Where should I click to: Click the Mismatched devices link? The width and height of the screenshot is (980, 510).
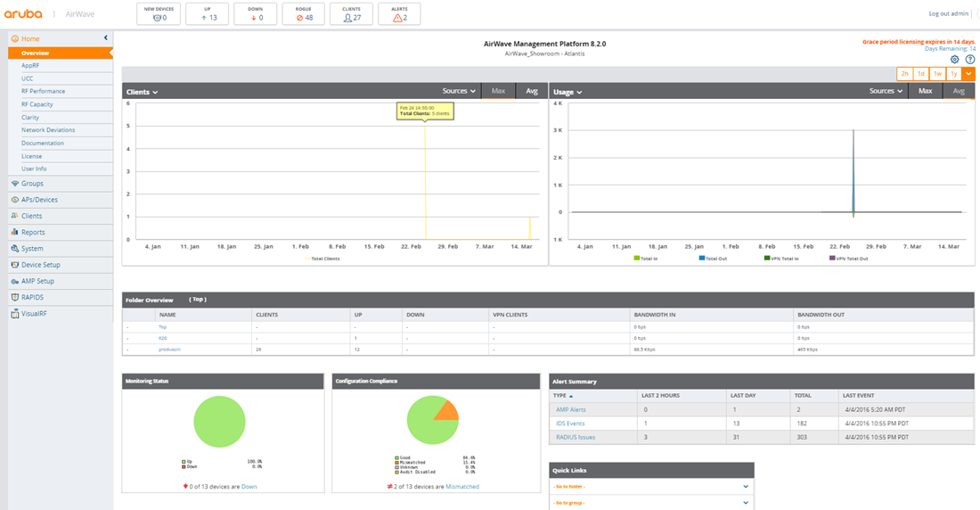461,486
